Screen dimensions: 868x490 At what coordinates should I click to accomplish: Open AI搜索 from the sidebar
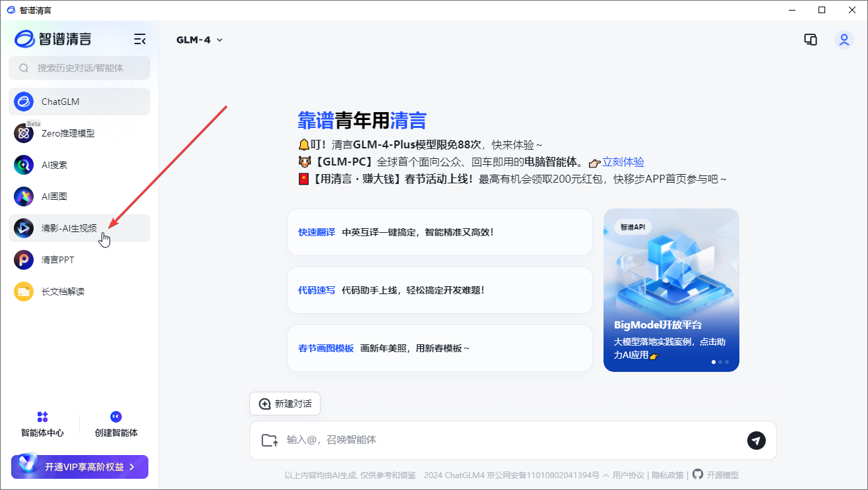[55, 164]
